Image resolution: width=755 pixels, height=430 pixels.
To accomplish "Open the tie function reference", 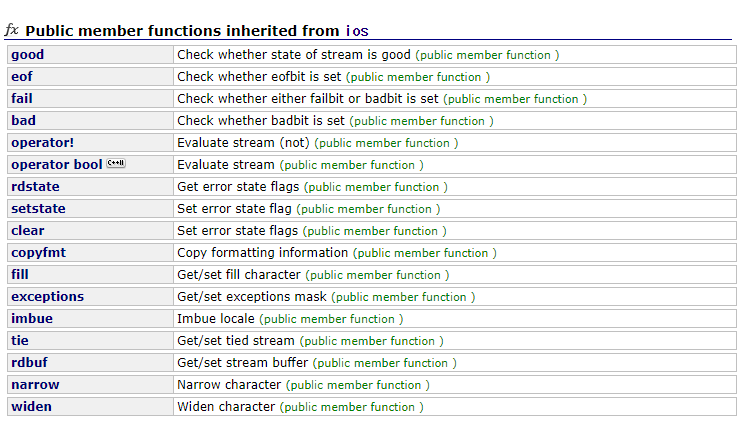I will [x=20, y=340].
